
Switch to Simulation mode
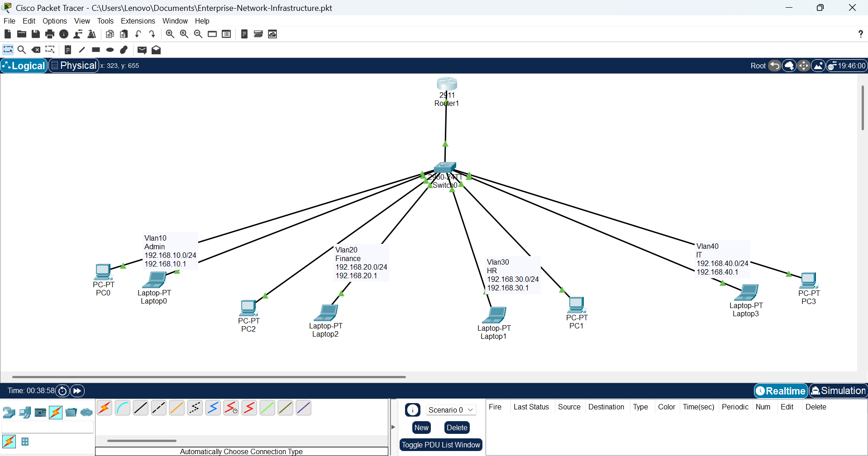coord(838,391)
